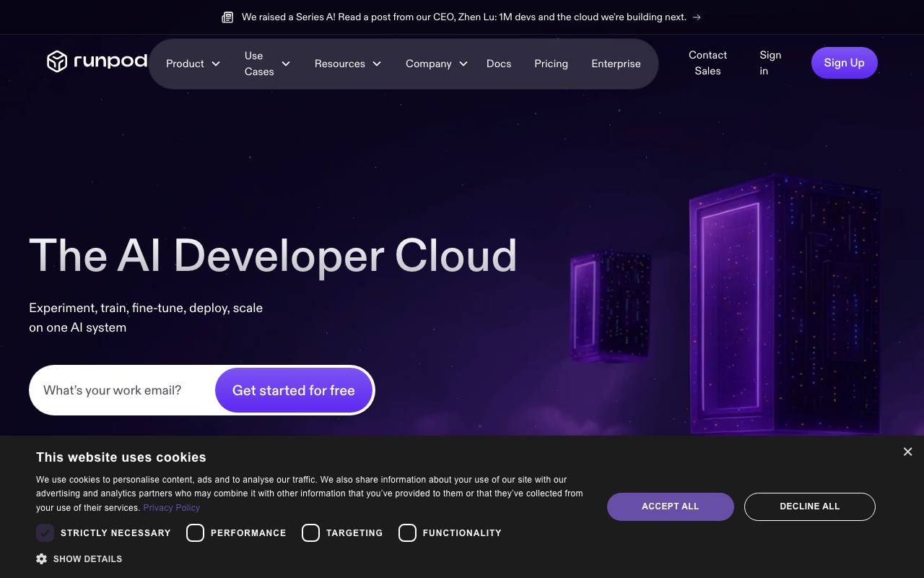Image resolution: width=924 pixels, height=578 pixels.
Task: Go to the Docs menu item
Action: click(499, 64)
